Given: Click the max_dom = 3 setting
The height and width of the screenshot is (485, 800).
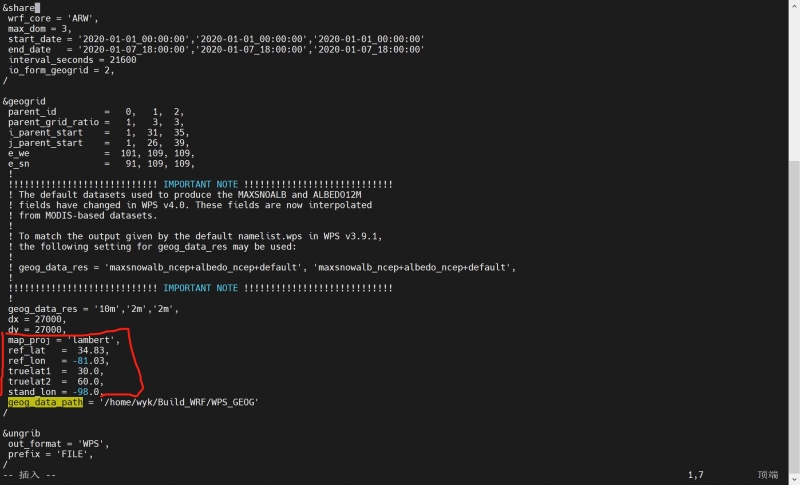Looking at the screenshot, I should click(x=41, y=29).
